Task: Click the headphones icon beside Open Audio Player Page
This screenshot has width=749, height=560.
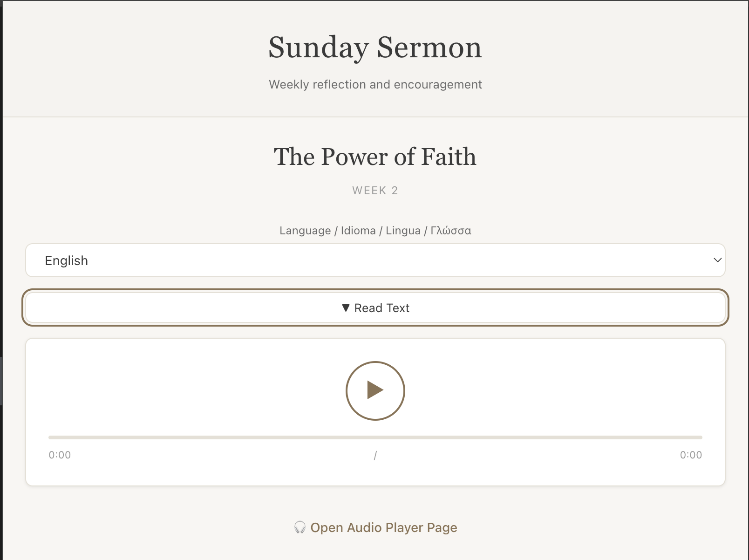Action: click(300, 527)
